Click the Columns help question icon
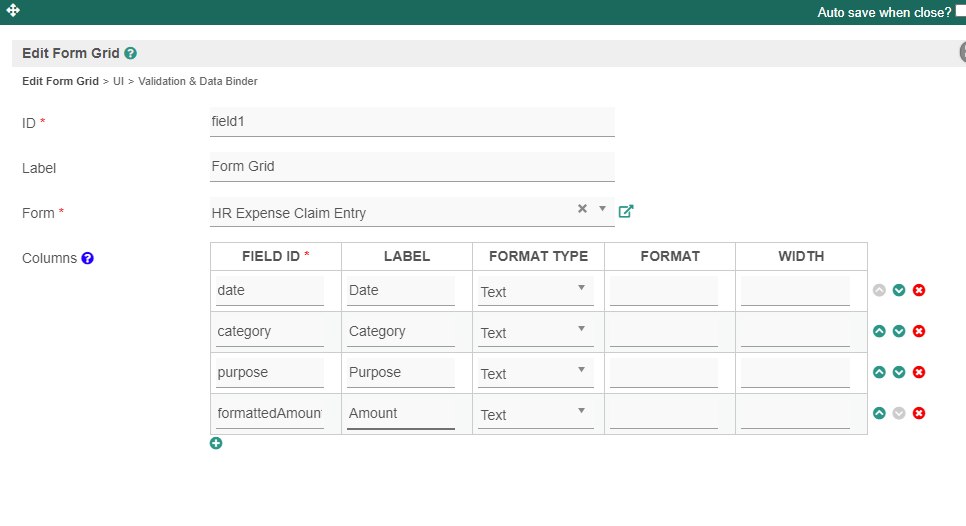The image size is (966, 526). (x=88, y=258)
